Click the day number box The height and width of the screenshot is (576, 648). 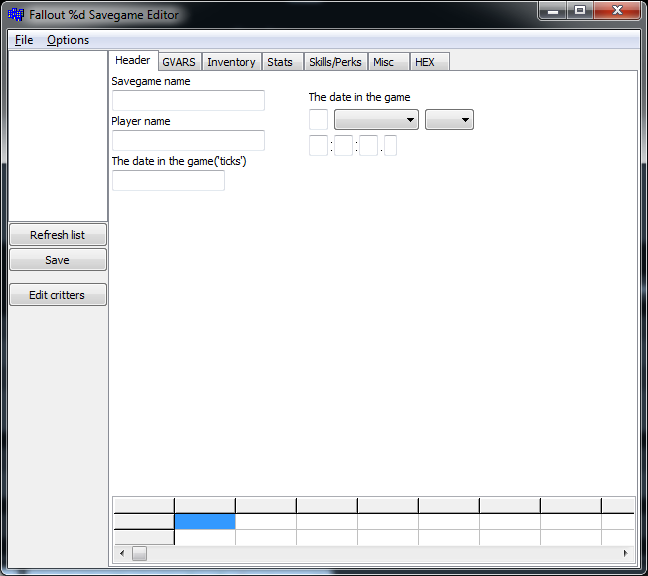(319, 120)
